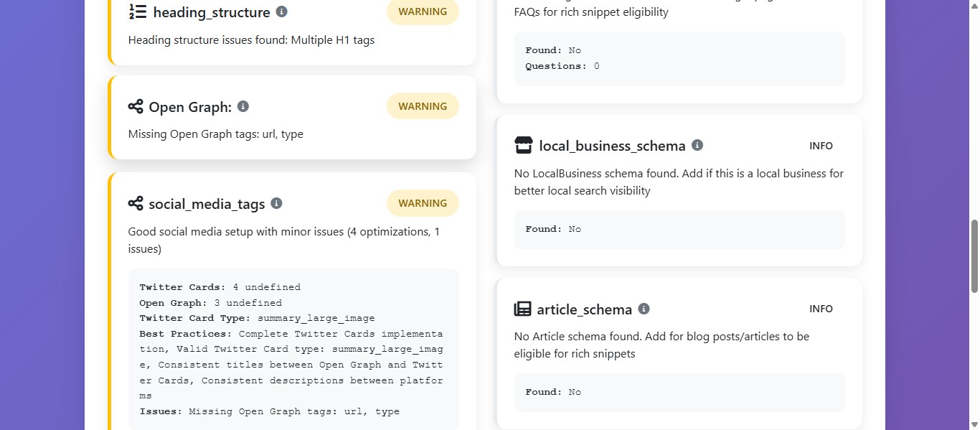Select the INFO label on article_schema card

[x=821, y=309]
